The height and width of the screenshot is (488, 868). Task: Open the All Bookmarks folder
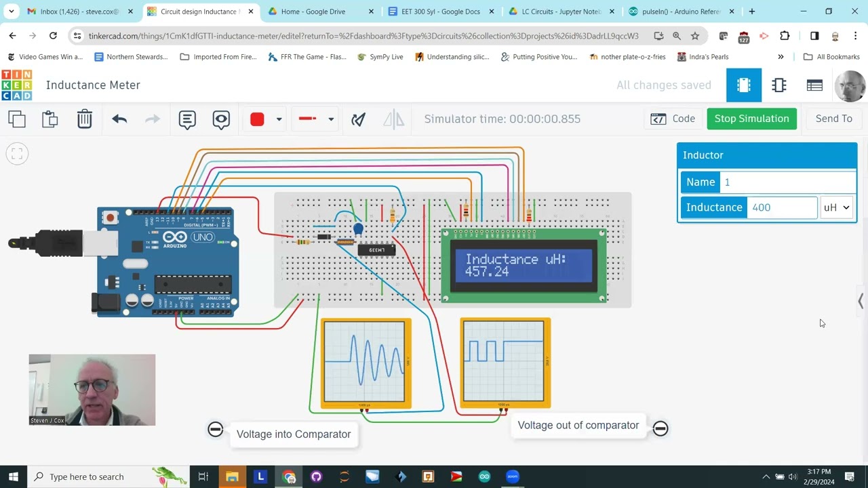[831, 57]
